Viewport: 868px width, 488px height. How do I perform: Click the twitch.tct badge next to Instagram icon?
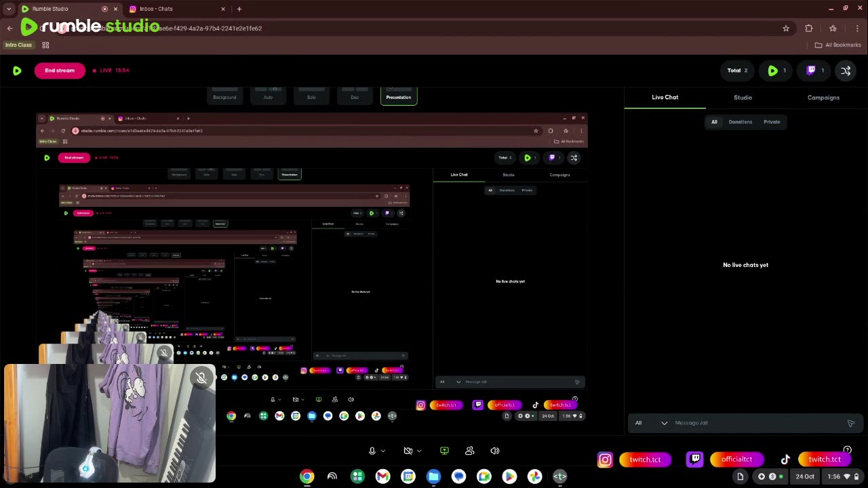pos(645,460)
